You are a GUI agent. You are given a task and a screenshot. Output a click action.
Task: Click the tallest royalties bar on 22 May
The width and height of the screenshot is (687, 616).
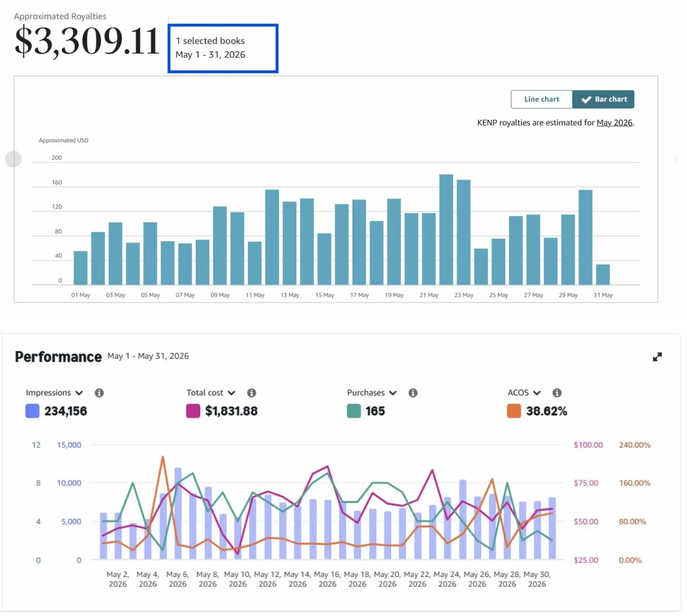click(x=446, y=230)
